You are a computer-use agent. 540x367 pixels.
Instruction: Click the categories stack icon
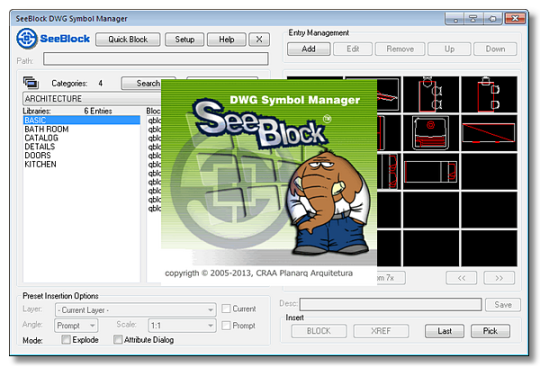coord(31,83)
